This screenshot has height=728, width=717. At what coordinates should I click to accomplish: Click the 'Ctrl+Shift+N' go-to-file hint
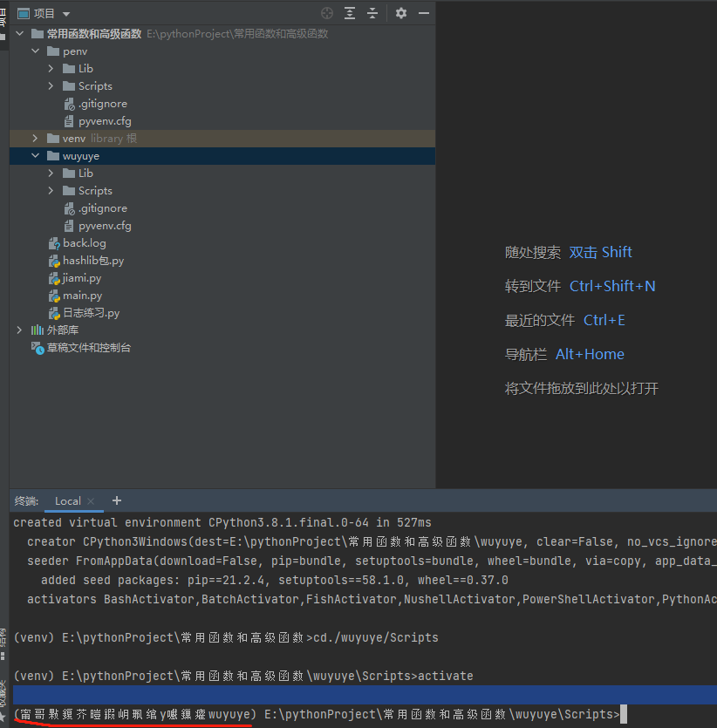tap(612, 286)
